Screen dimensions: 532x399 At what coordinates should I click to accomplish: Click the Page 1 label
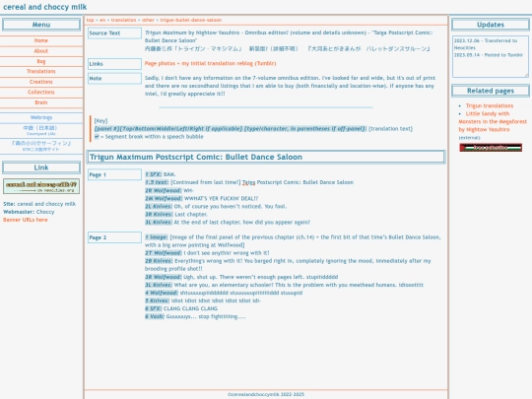(x=114, y=174)
